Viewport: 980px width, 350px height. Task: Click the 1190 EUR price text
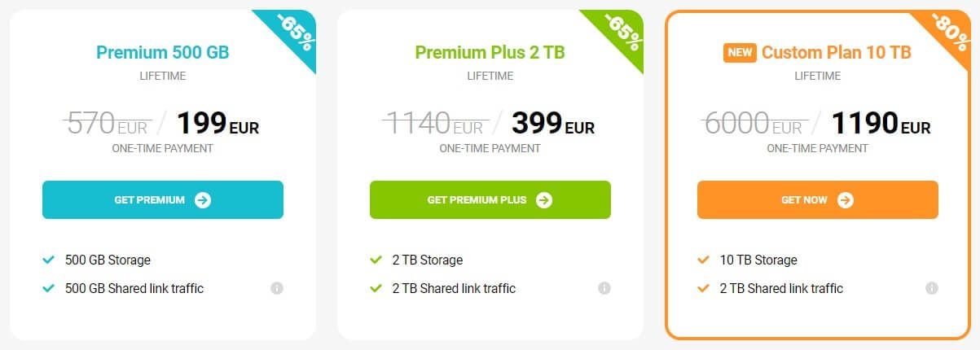(x=881, y=124)
